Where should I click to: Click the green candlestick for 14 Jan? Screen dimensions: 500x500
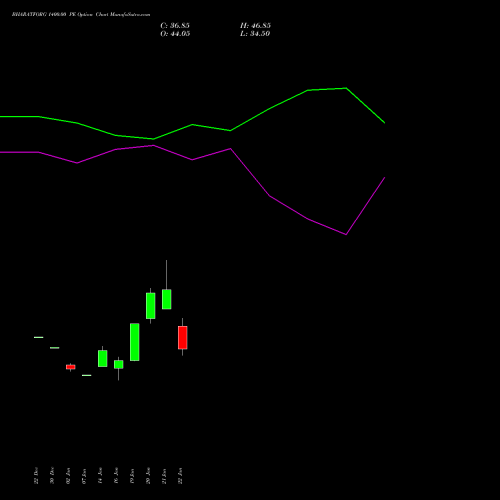(103, 358)
